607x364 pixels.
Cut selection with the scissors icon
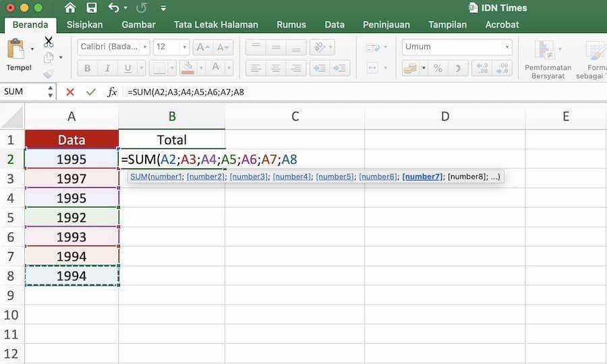(49, 41)
